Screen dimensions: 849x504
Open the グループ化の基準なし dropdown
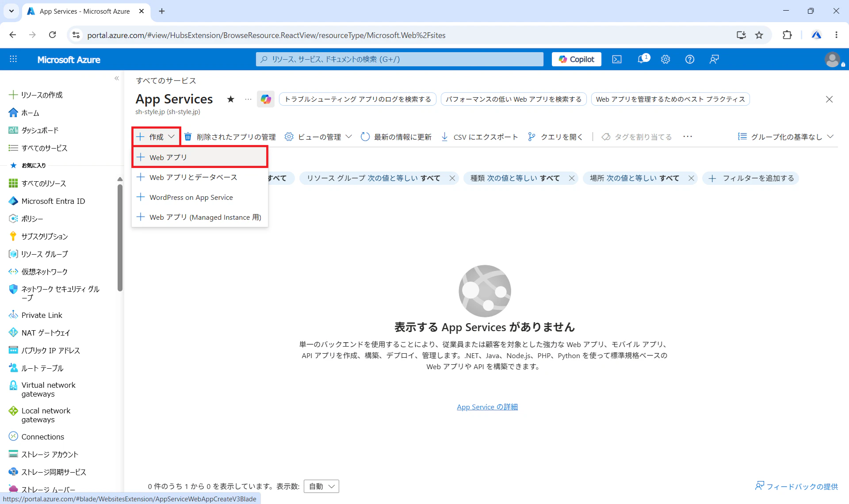785,137
